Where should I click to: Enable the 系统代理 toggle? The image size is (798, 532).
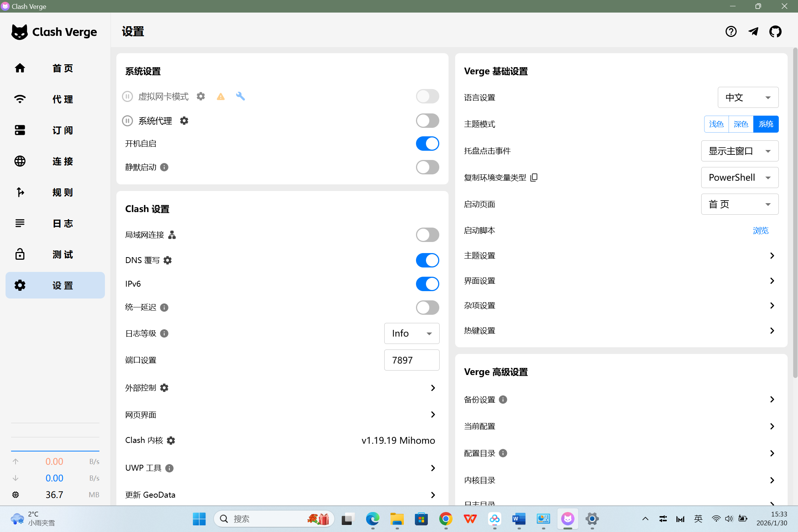(427, 121)
